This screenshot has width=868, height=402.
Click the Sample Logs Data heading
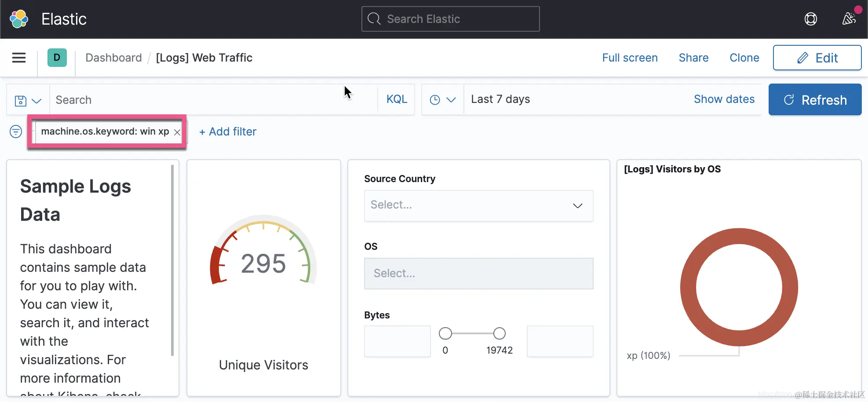coord(76,201)
